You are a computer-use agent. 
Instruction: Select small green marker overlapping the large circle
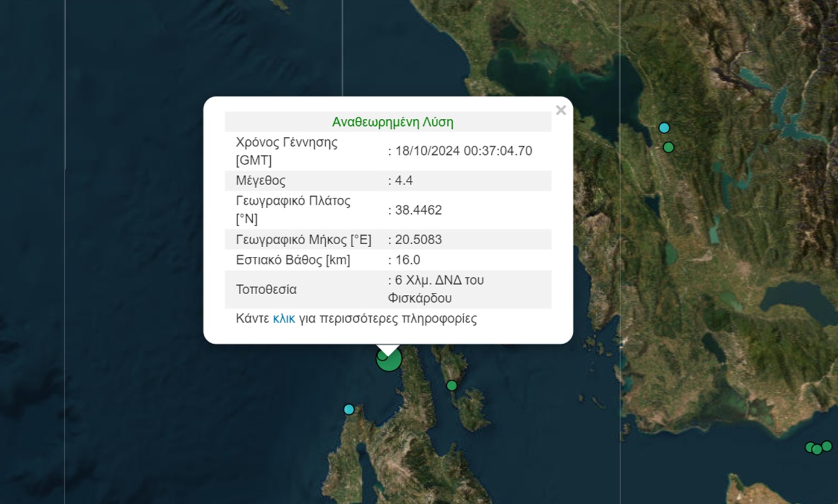382,355
